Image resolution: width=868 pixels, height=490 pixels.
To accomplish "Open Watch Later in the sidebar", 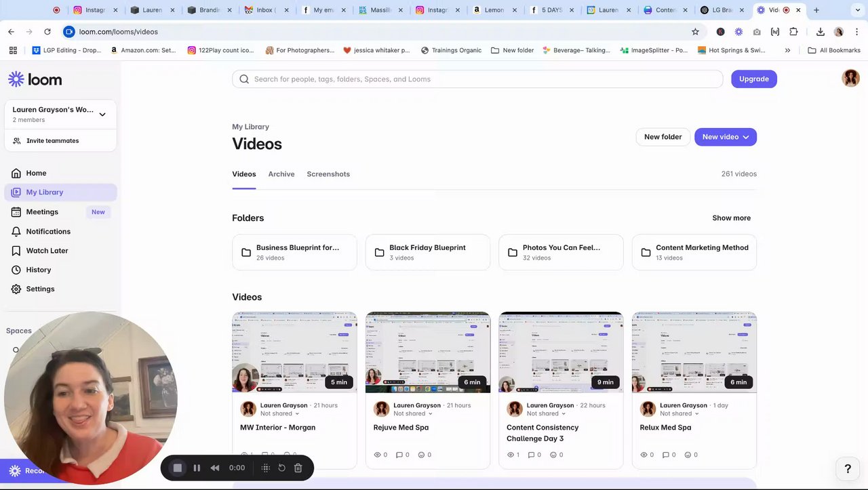I will (60, 251).
